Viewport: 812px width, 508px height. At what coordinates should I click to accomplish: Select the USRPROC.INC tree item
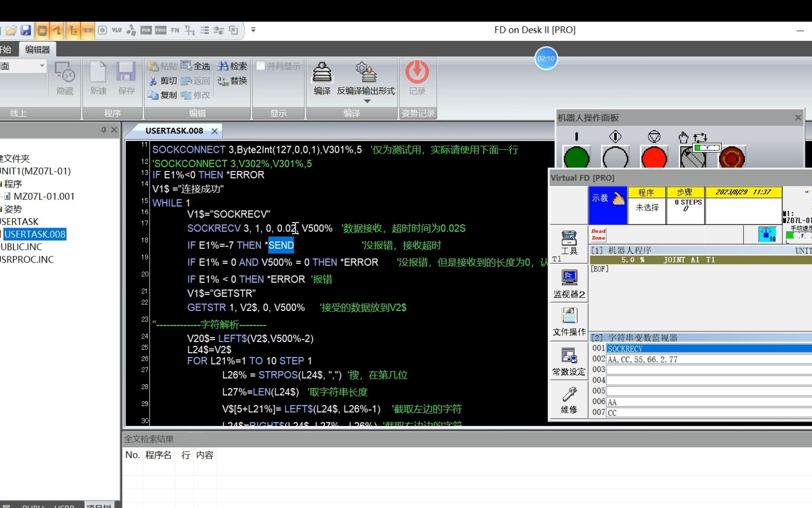(27, 260)
